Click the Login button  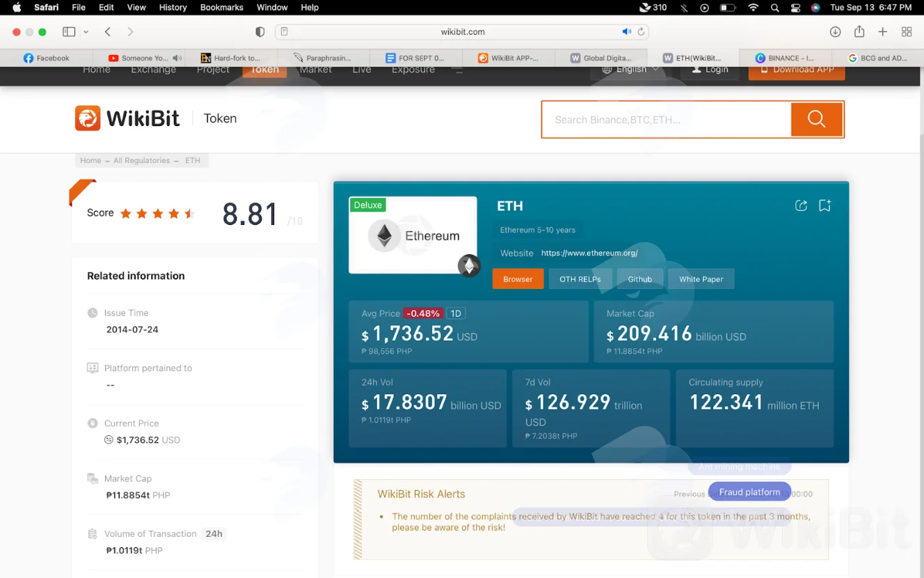click(710, 70)
